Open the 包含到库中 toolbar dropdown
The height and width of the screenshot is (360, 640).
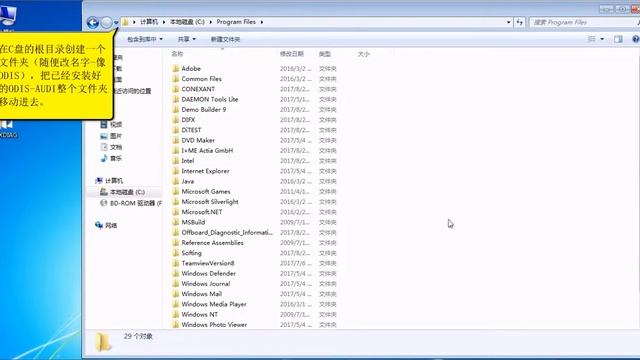[145, 39]
